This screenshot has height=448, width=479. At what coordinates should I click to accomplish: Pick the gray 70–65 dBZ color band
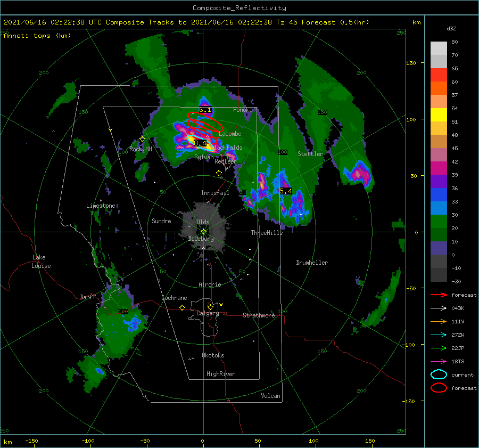[439, 61]
